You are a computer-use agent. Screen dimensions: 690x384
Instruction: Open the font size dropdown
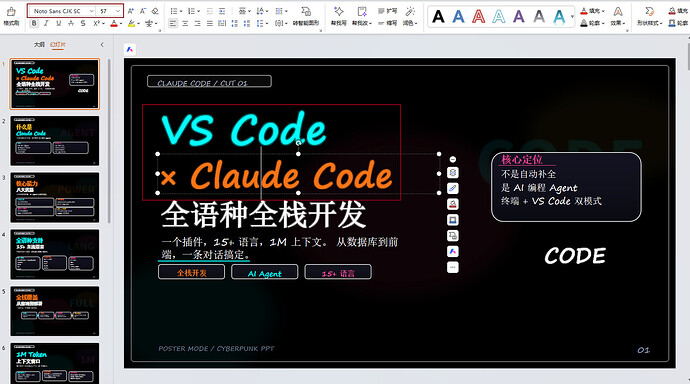[x=117, y=11]
